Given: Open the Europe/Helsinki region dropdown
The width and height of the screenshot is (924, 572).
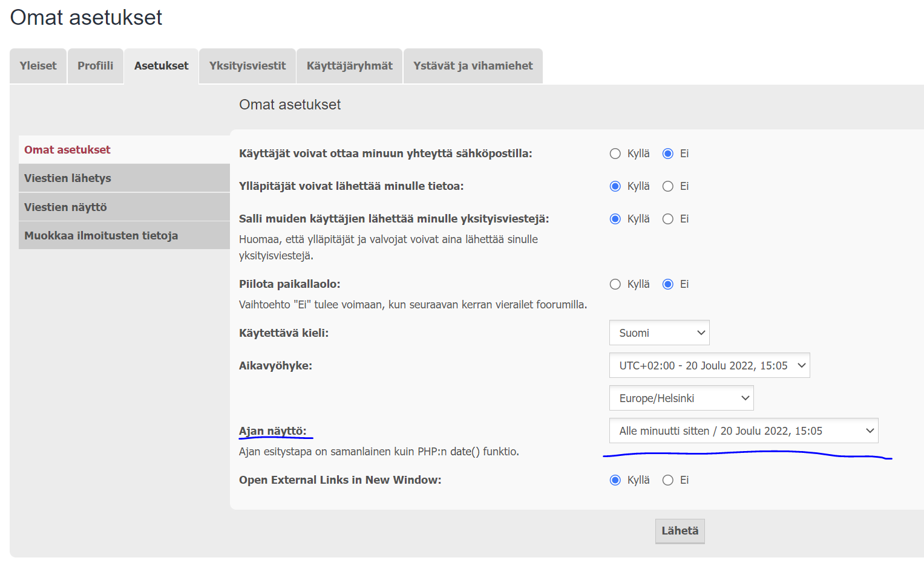Looking at the screenshot, I should tap(681, 398).
